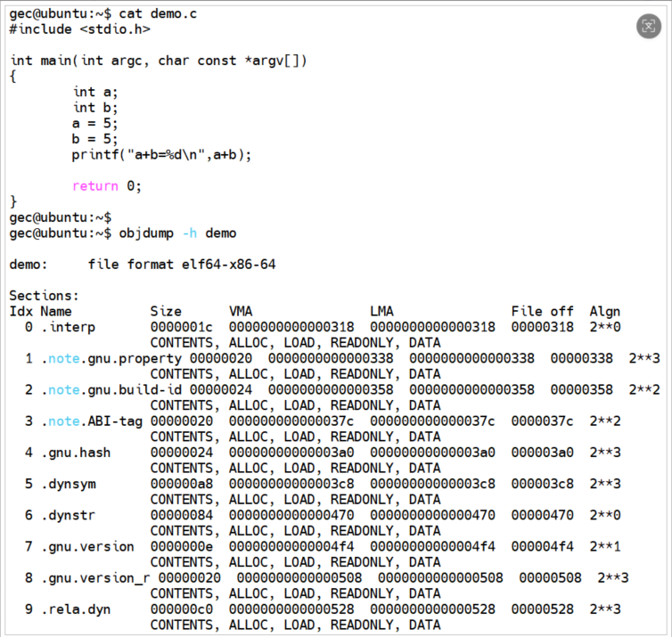Click the printf statement line
The width and height of the screenshot is (672, 637).
[x=161, y=155]
